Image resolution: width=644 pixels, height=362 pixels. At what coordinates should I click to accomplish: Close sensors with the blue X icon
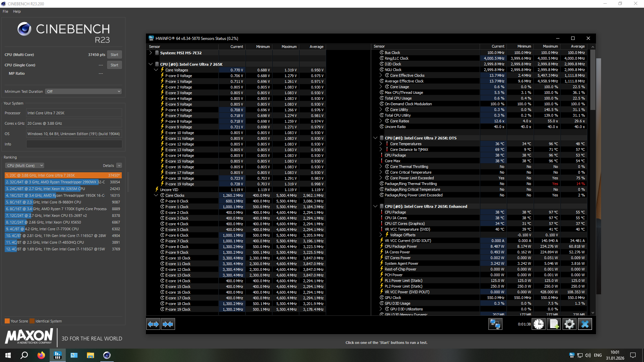585,324
